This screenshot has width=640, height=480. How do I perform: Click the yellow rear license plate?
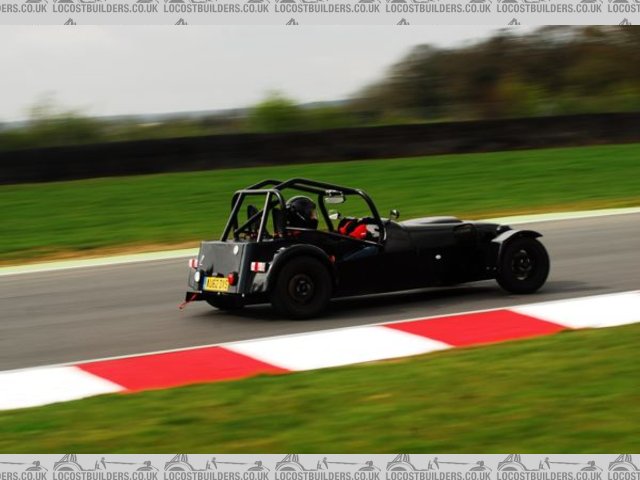coord(216,284)
